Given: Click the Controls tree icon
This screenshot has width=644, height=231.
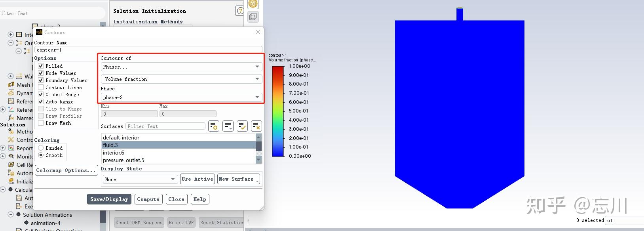Looking at the screenshot, I should click(x=11, y=139).
